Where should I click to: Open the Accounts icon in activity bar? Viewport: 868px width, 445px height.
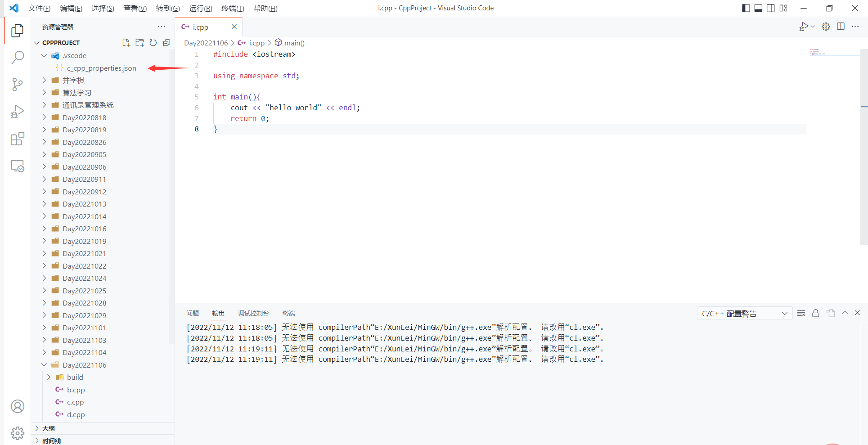point(17,406)
